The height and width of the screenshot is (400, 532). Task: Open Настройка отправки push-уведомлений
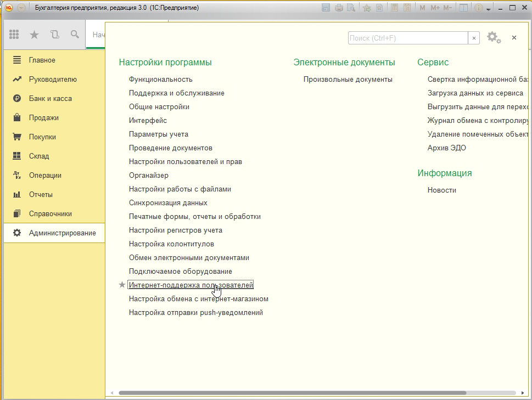196,313
